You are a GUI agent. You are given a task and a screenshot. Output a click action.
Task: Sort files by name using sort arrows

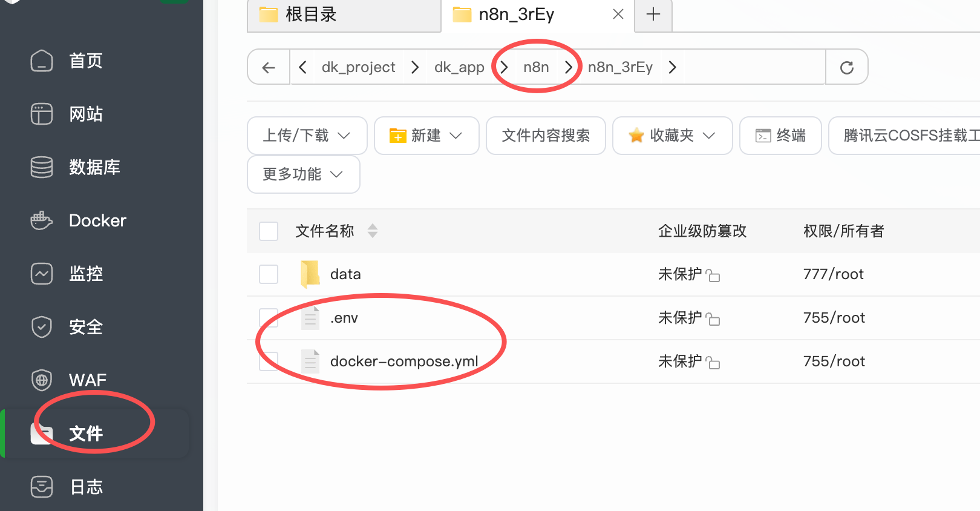(x=373, y=231)
